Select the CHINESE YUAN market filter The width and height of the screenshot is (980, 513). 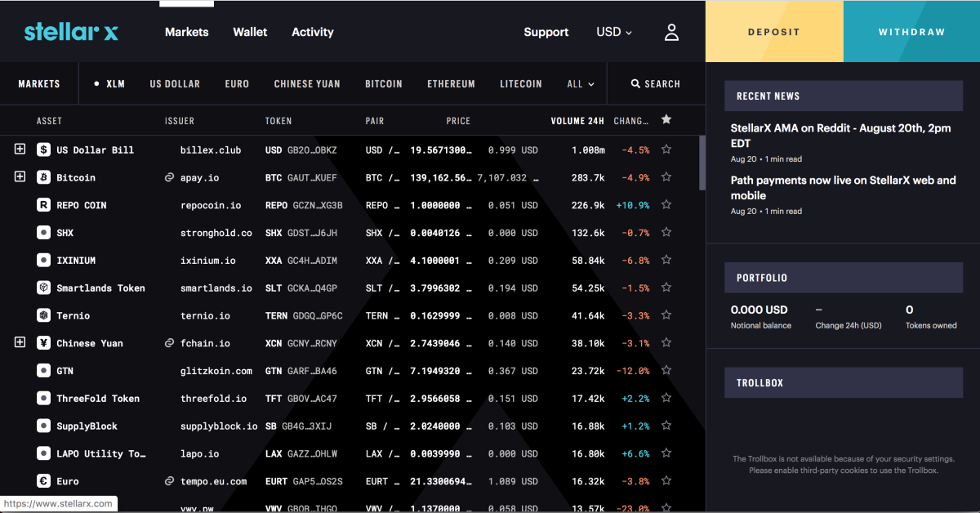(x=307, y=83)
